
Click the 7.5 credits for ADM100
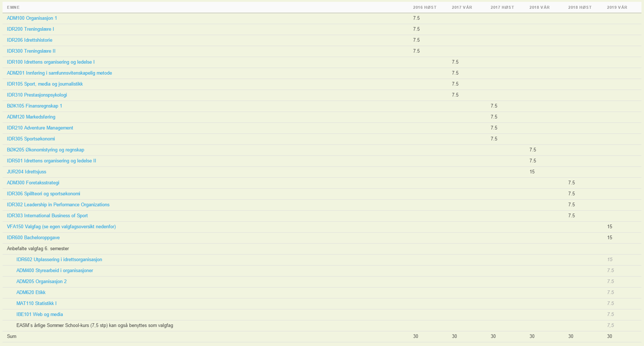[416, 18]
